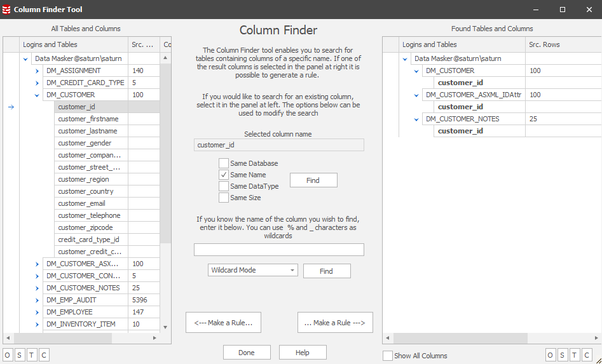
Task: Click the column name wildcard search field
Action: 278,250
